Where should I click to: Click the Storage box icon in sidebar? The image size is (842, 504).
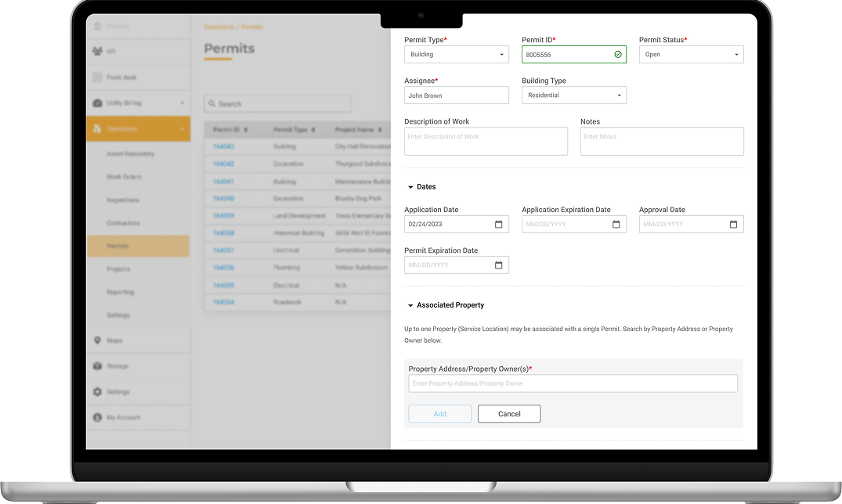[97, 366]
